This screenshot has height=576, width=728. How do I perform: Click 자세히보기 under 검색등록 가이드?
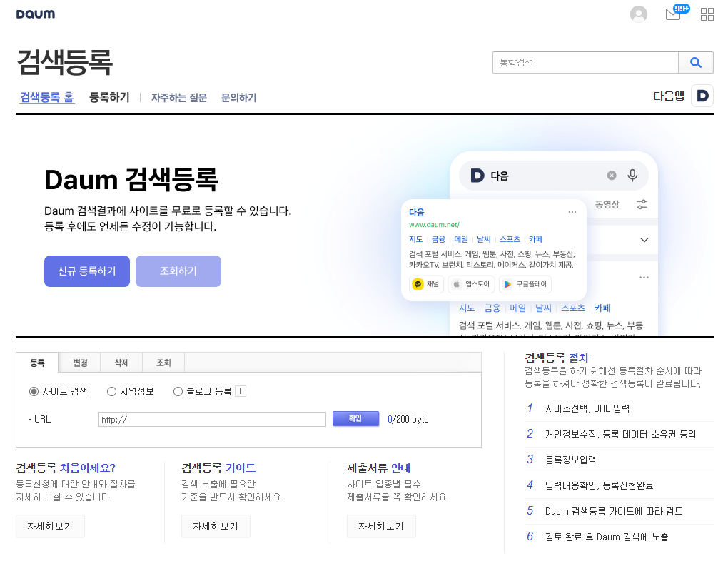tap(216, 526)
